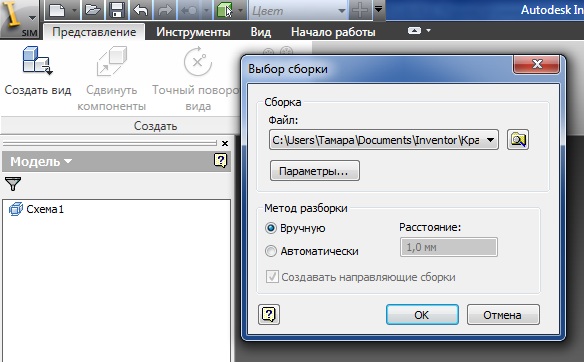
Task: Click the Создать вид tool
Action: pos(38,71)
